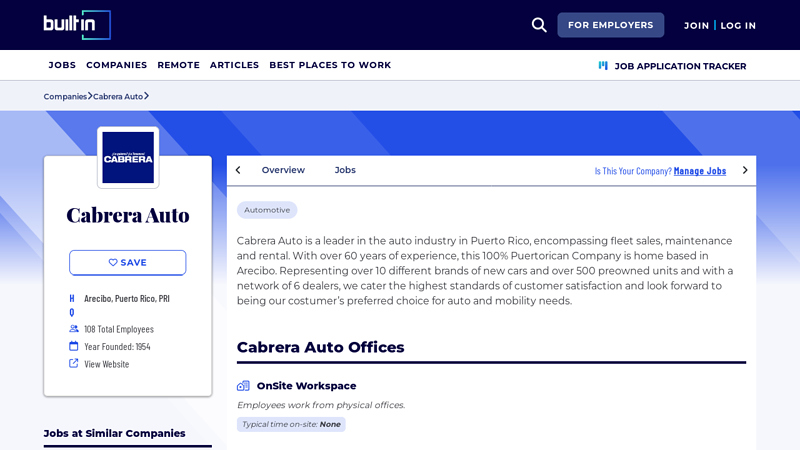Click the JOIN link

[696, 26]
